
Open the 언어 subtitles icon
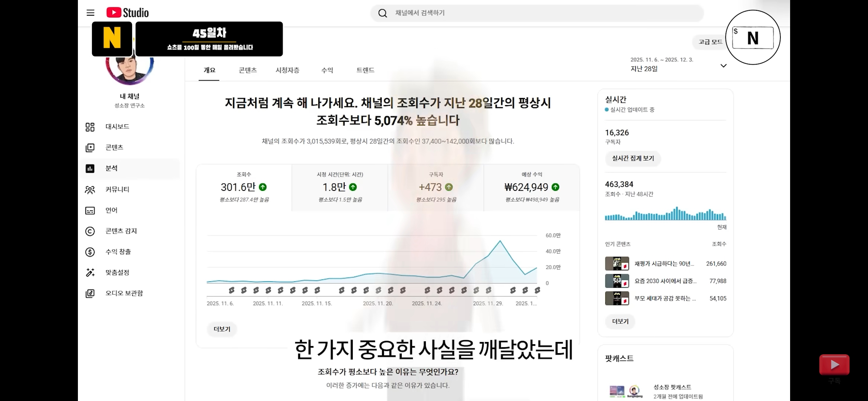[90, 211]
